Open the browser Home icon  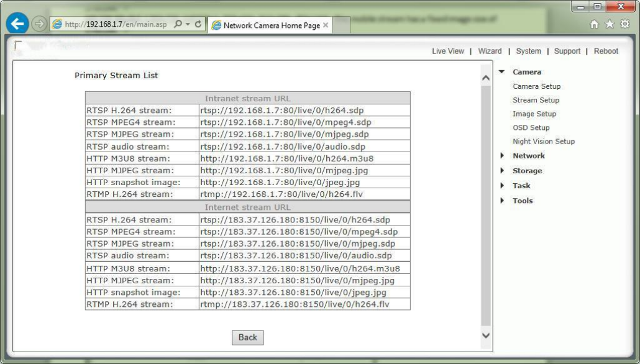(x=594, y=24)
